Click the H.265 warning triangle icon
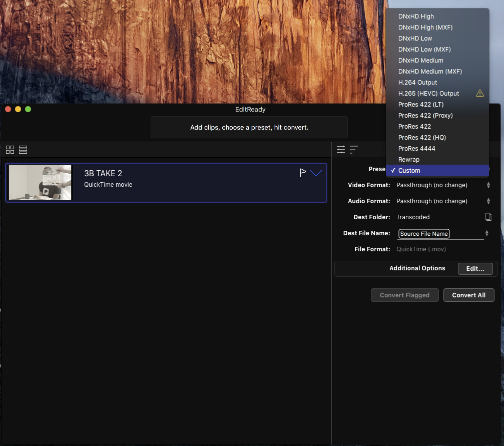 480,93
